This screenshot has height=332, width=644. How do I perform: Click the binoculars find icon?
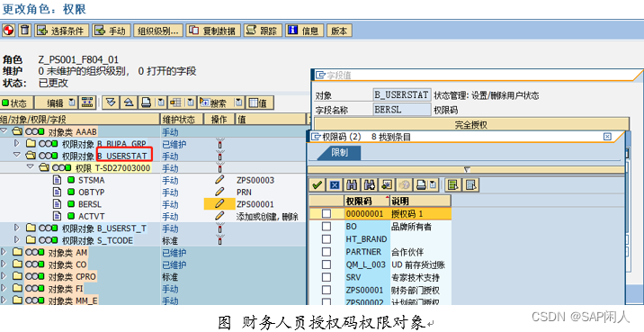[352, 185]
